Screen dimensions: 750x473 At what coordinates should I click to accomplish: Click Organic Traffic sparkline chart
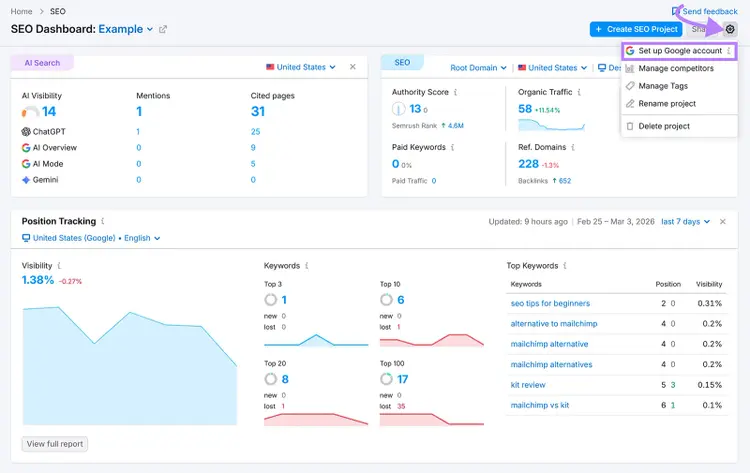click(551, 125)
